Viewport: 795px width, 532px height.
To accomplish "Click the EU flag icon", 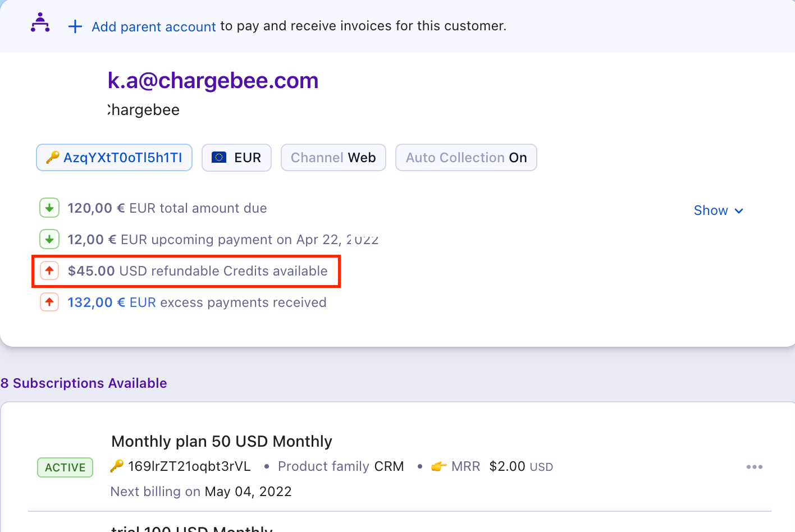I will 219,158.
